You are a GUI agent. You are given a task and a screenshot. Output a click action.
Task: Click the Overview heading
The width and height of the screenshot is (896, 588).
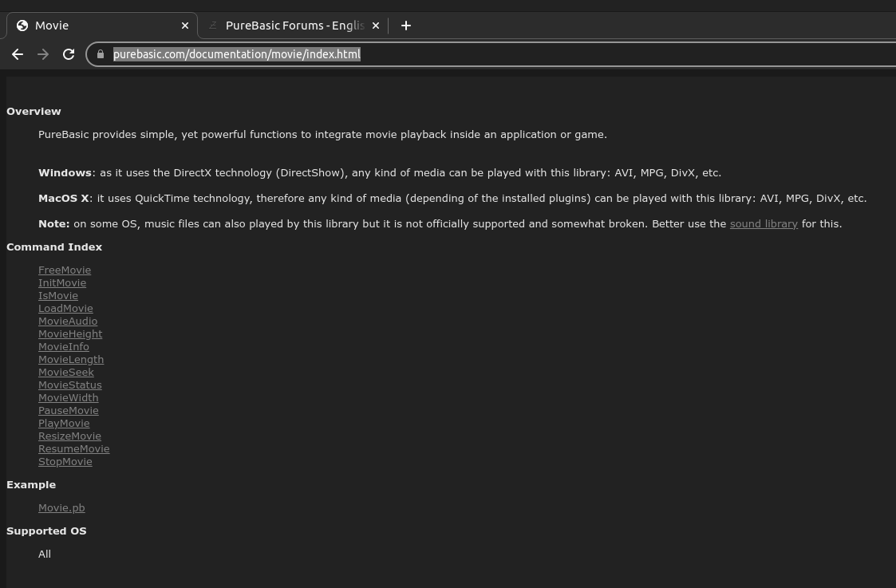34,112
